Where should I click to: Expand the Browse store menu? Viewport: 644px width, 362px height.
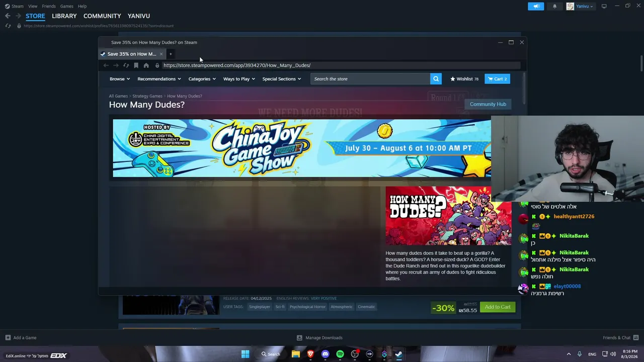point(120,79)
